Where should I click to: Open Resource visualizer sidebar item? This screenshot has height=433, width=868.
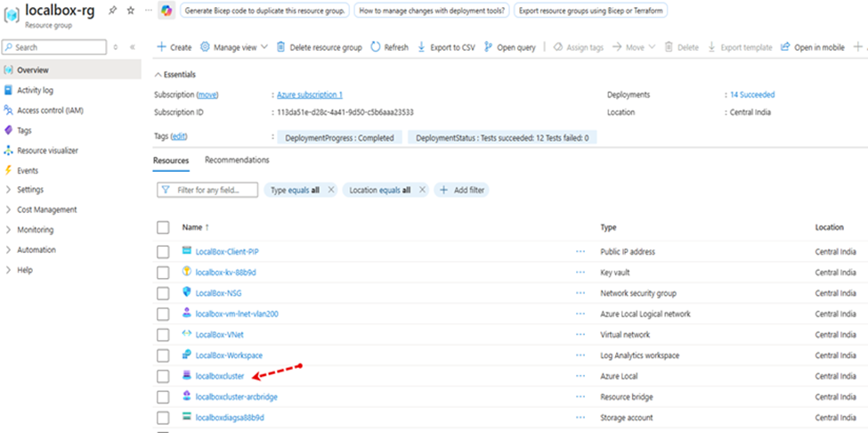pos(47,151)
